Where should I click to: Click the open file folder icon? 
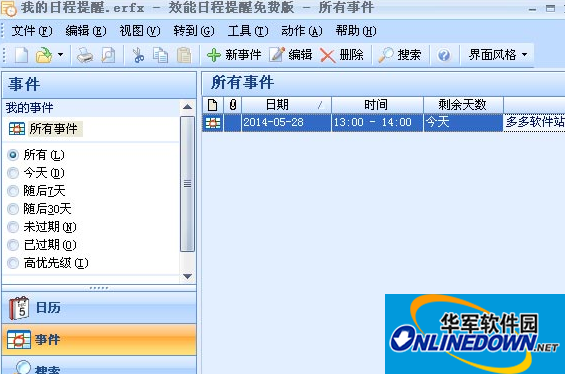click(44, 55)
